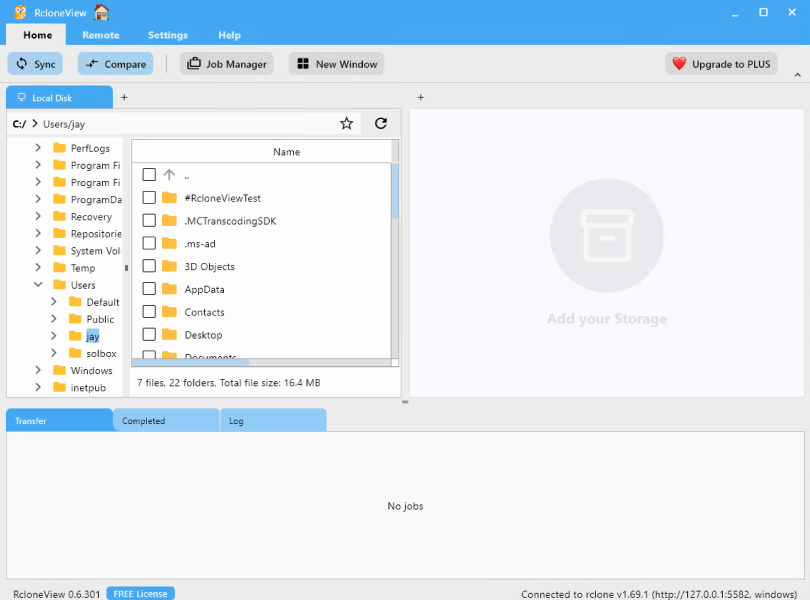
Task: Collapse the Users tree node
Action: point(38,285)
